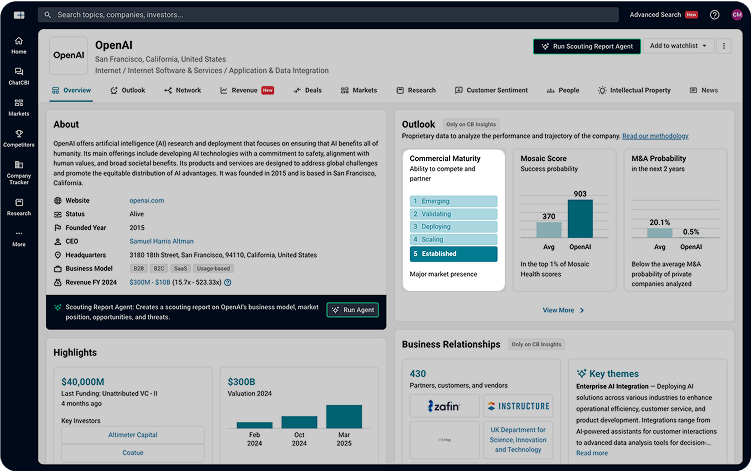This screenshot has height=471, width=751.
Task: Open the help question mark icon
Action: (714, 15)
